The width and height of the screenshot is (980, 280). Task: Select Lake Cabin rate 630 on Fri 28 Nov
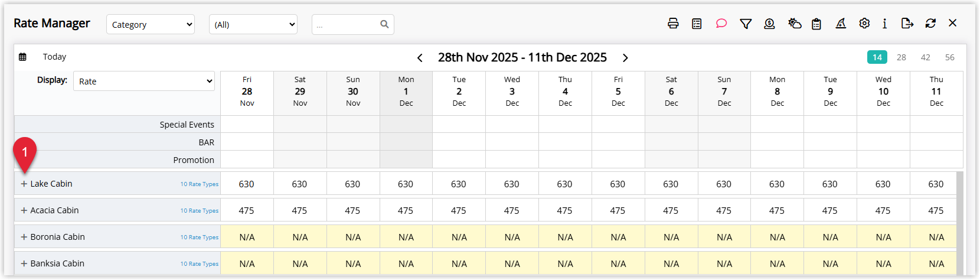click(247, 184)
